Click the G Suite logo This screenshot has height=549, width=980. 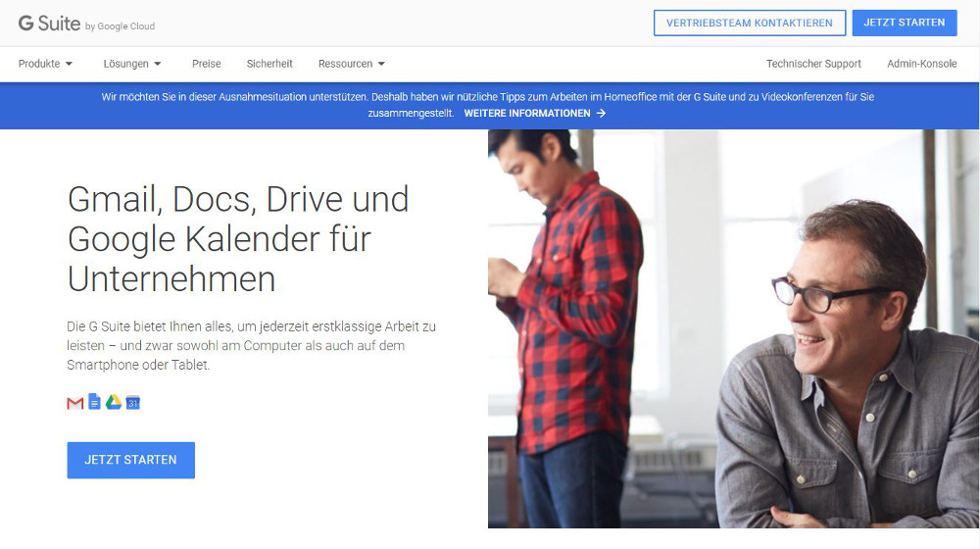pos(49,24)
